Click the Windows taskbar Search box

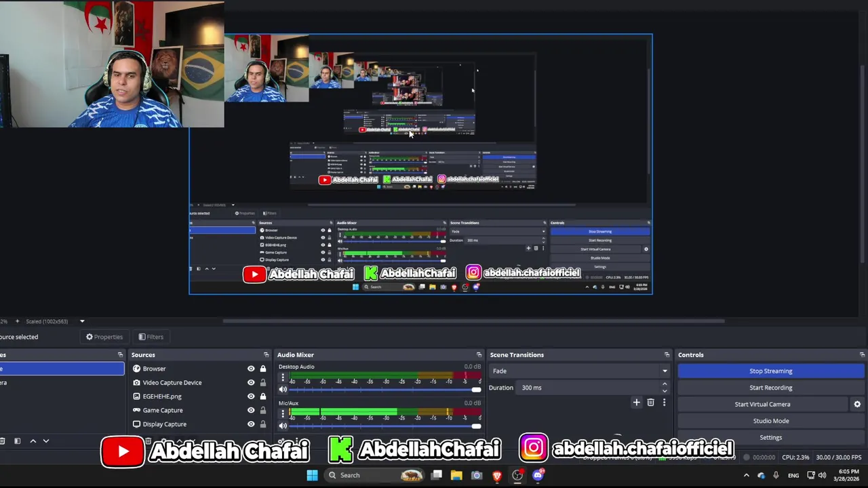374,475
